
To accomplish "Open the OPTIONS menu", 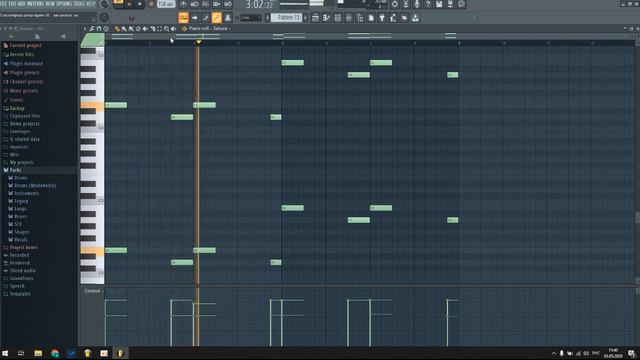I will (x=65, y=4).
